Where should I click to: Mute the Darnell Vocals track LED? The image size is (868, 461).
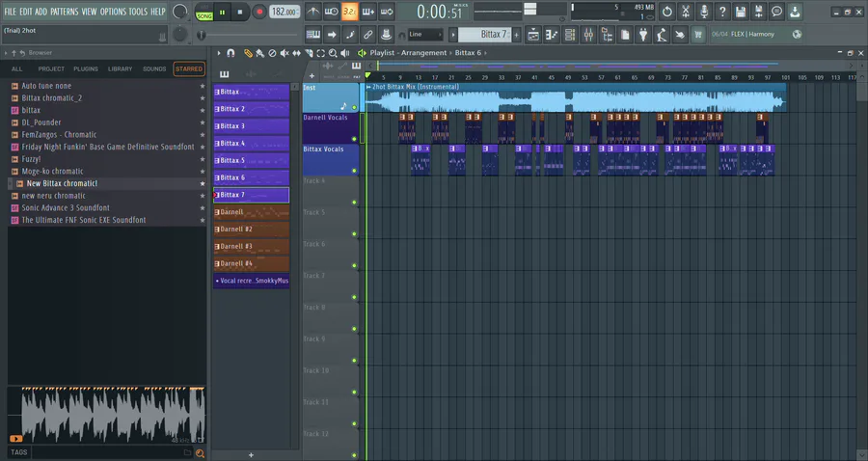coord(354,139)
